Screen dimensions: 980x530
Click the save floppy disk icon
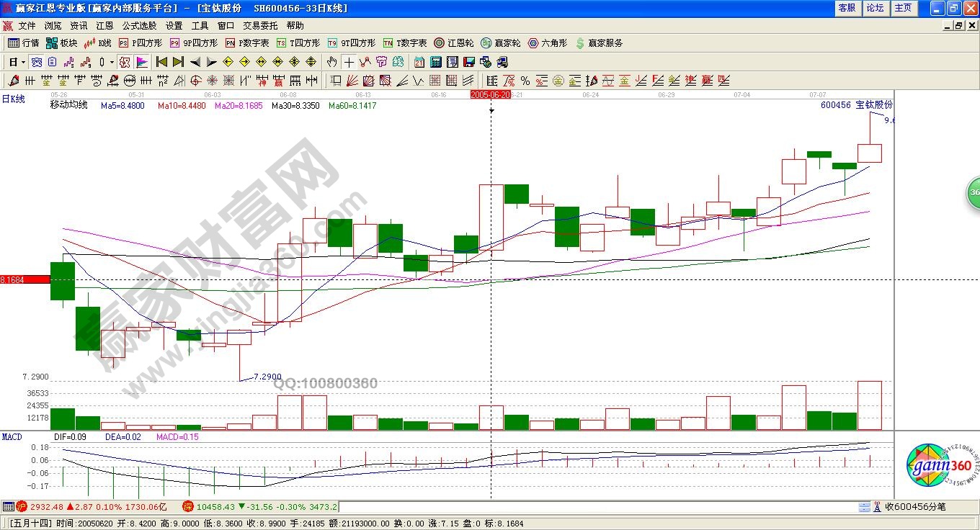468,62
